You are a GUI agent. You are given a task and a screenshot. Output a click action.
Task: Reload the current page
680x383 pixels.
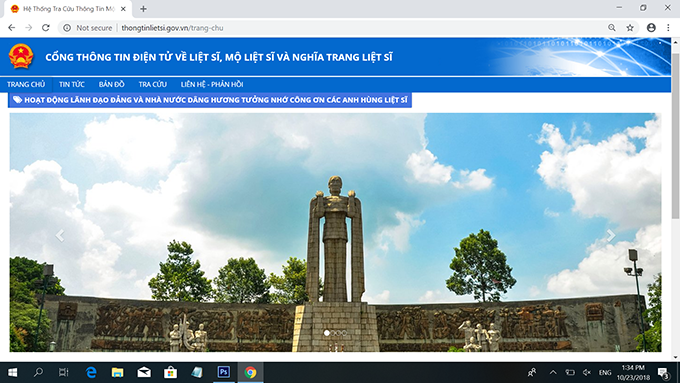(x=46, y=28)
